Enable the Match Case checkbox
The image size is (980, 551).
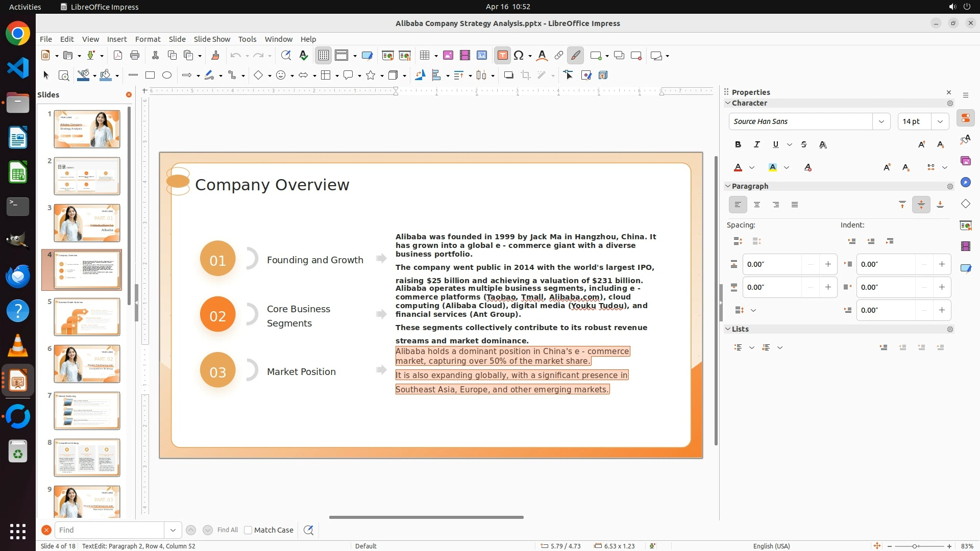(x=248, y=530)
